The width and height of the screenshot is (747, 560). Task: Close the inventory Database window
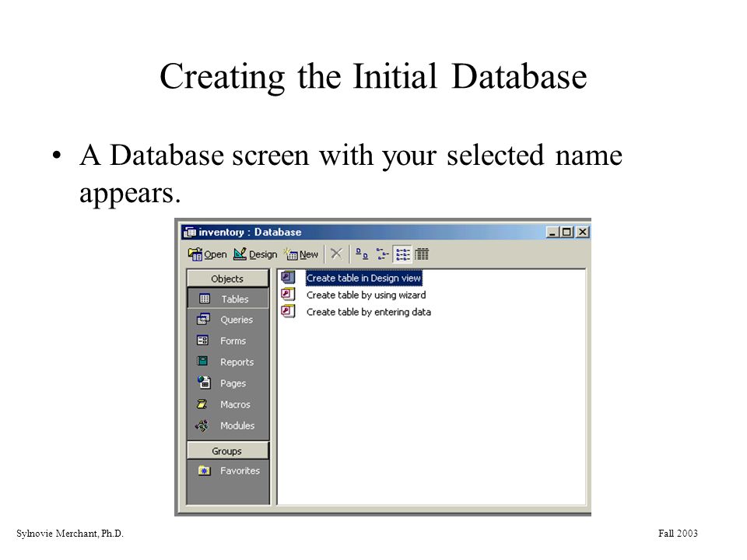point(583,232)
